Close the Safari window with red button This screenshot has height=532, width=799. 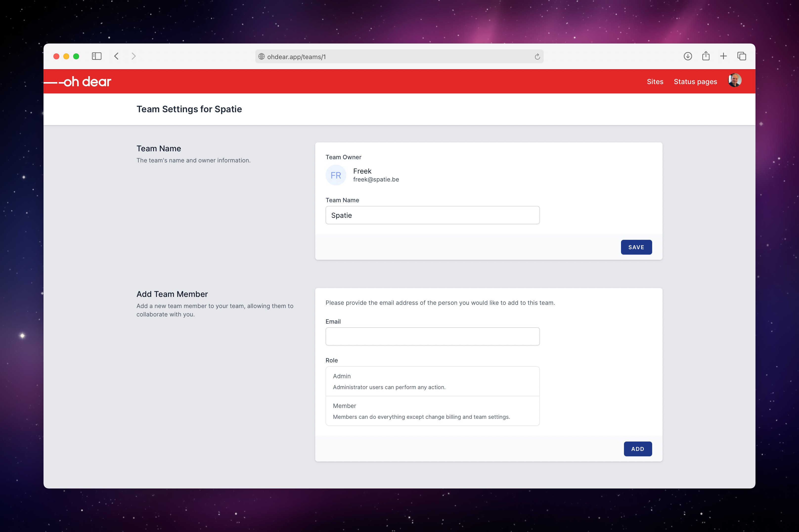point(56,56)
